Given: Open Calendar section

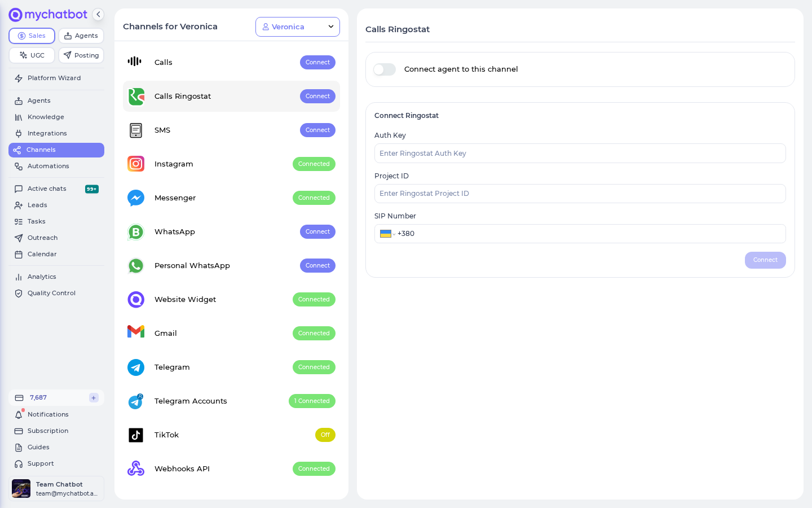Looking at the screenshot, I should tap(56, 254).
